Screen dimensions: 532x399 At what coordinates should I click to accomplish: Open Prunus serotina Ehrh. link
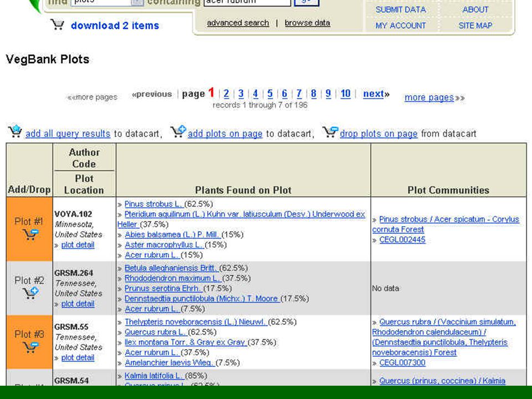[163, 288]
